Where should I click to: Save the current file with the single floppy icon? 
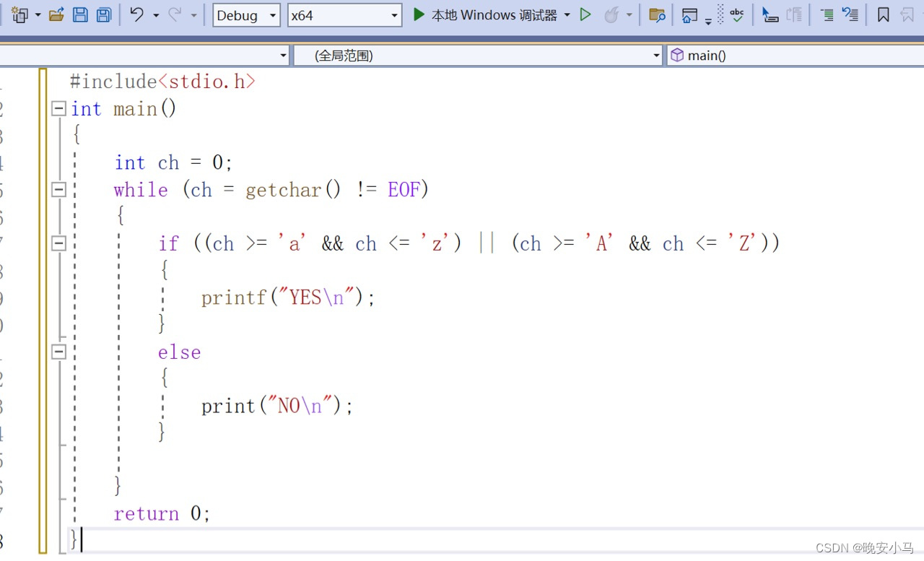click(81, 14)
